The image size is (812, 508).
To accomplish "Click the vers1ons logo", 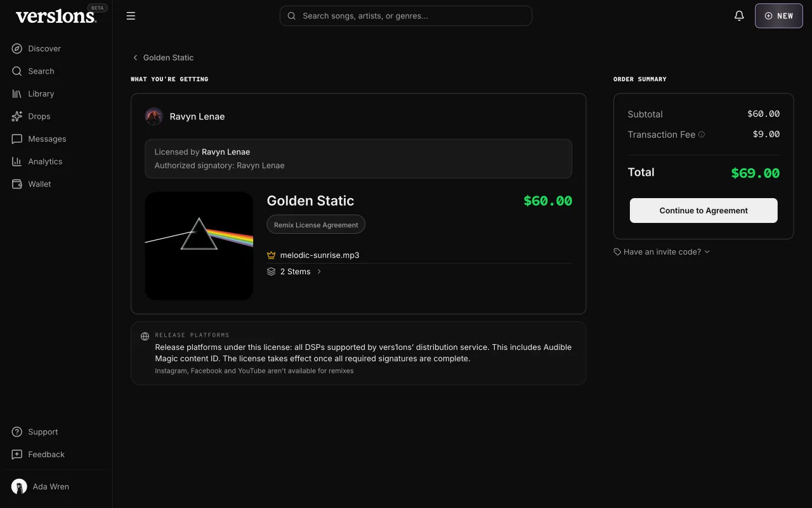I will (x=56, y=17).
